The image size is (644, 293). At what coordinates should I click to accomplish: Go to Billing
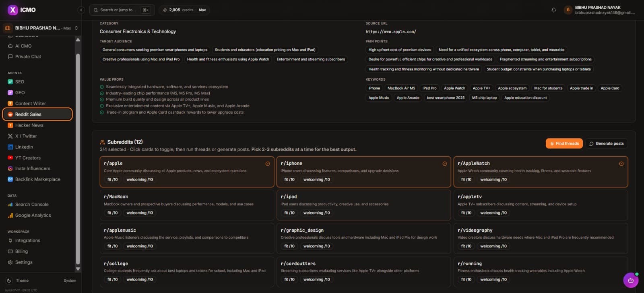[x=21, y=251]
